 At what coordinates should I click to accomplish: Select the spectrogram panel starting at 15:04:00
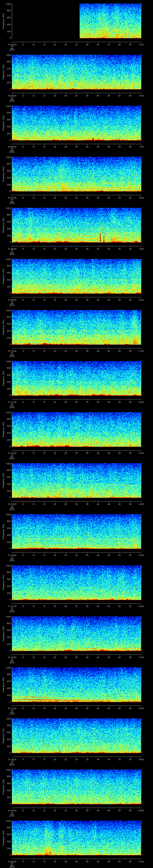pos(76,21)
